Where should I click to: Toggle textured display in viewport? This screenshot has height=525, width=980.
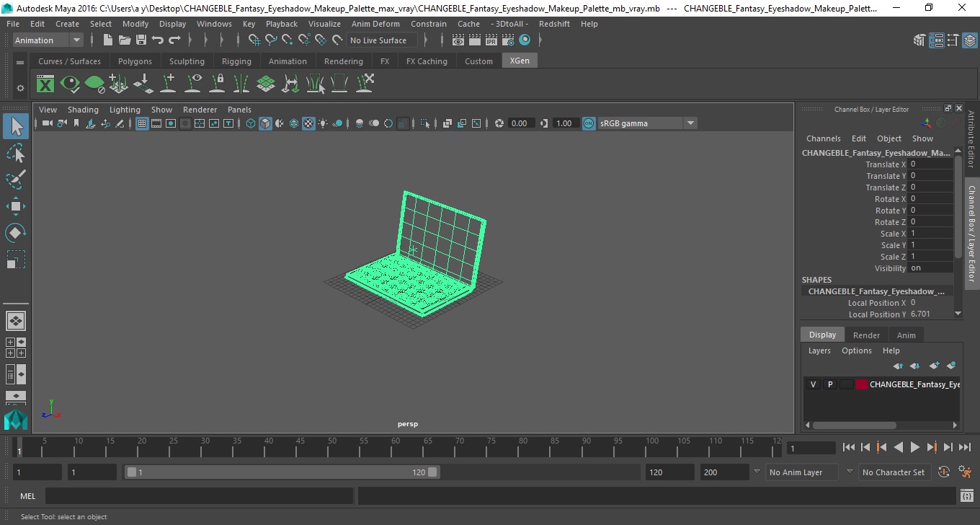tap(308, 123)
